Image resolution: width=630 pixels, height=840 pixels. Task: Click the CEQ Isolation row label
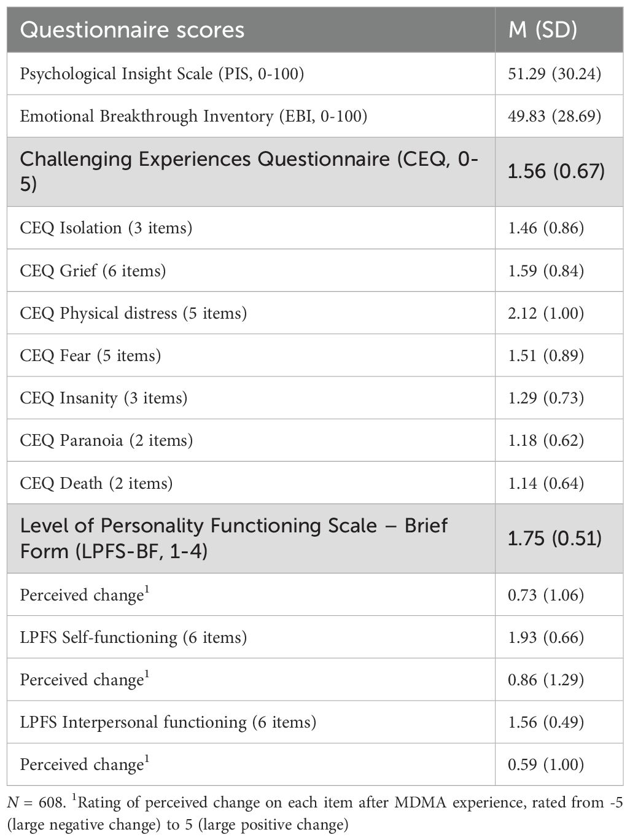click(x=106, y=228)
